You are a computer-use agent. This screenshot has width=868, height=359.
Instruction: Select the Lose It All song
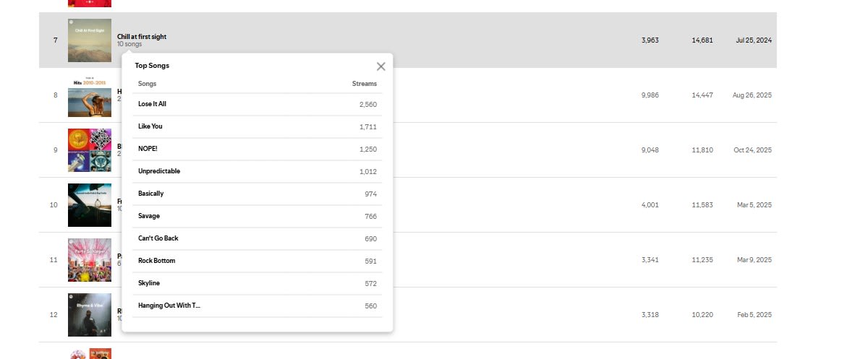(152, 104)
